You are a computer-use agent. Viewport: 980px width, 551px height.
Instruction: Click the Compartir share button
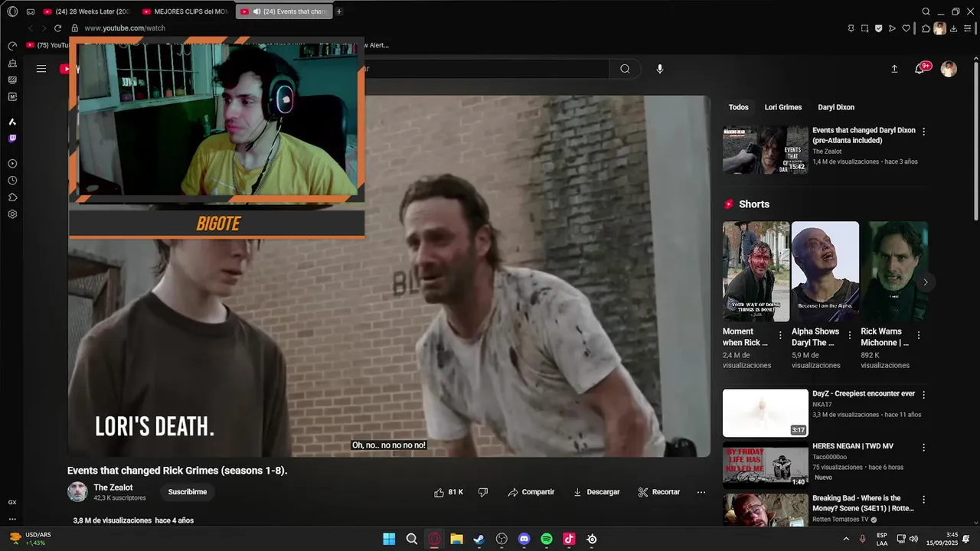pyautogui.click(x=531, y=492)
